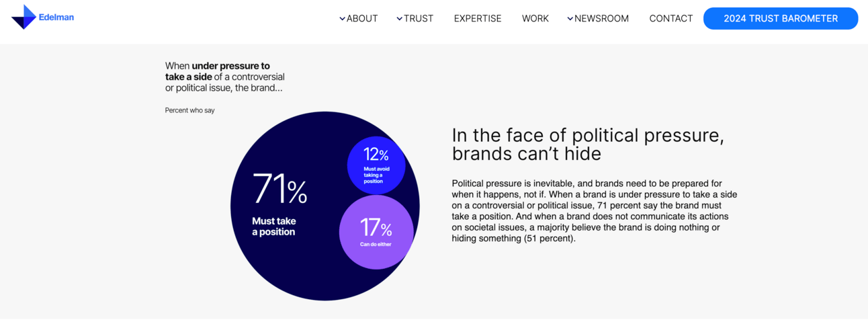
Task: Click the large 71% figure
Action: pos(279,190)
